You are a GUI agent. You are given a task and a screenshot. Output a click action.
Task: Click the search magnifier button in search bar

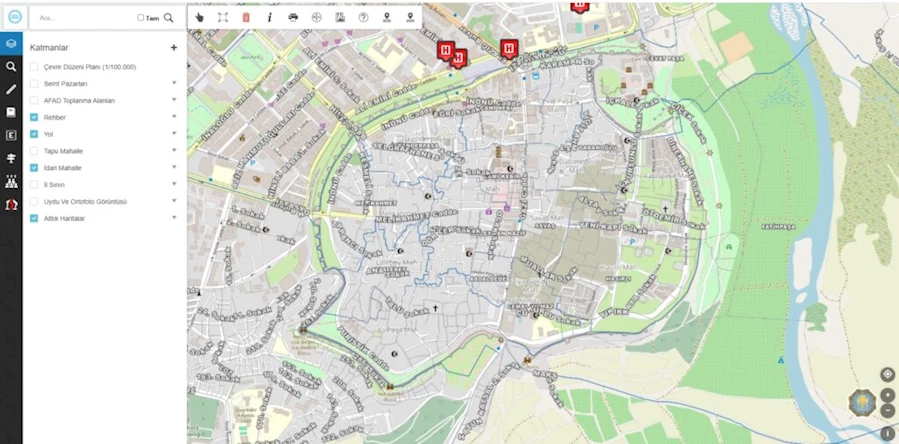[168, 18]
